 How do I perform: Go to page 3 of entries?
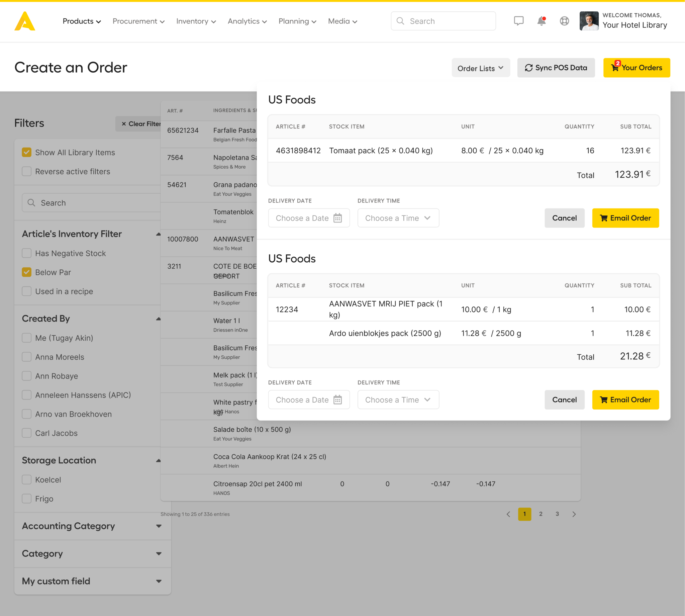(x=557, y=514)
